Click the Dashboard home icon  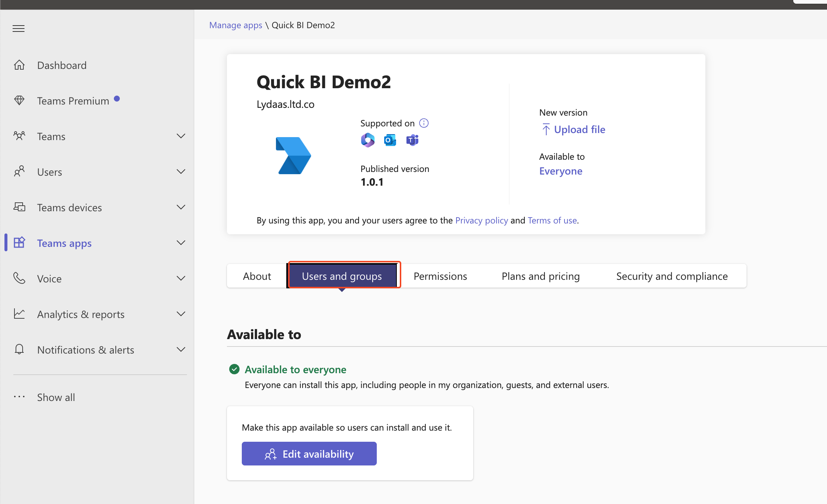pyautogui.click(x=19, y=65)
